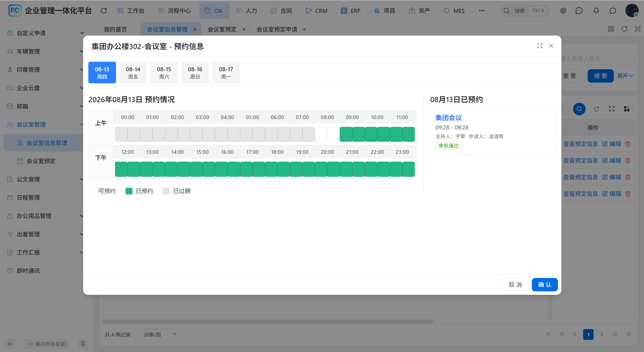Maximize the 预约信息 dialog
The height and width of the screenshot is (352, 644).
tap(540, 46)
